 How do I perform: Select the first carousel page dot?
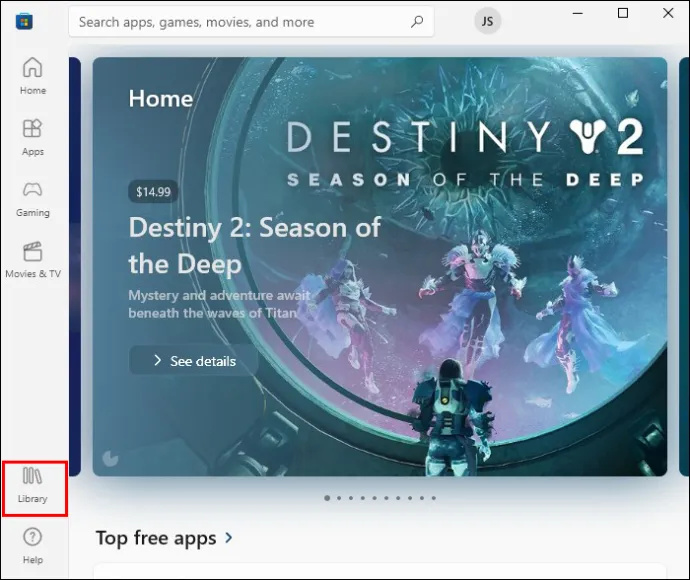(x=327, y=498)
